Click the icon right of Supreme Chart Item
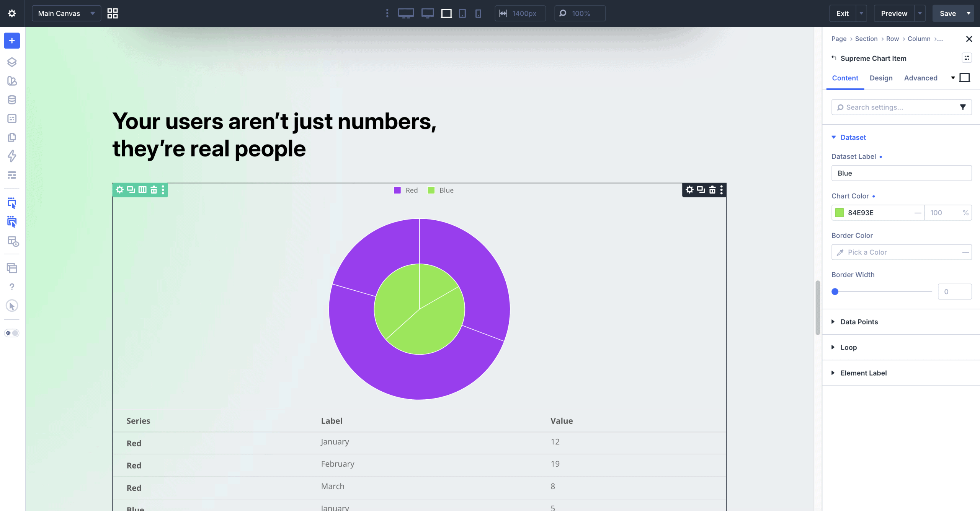 (x=967, y=58)
